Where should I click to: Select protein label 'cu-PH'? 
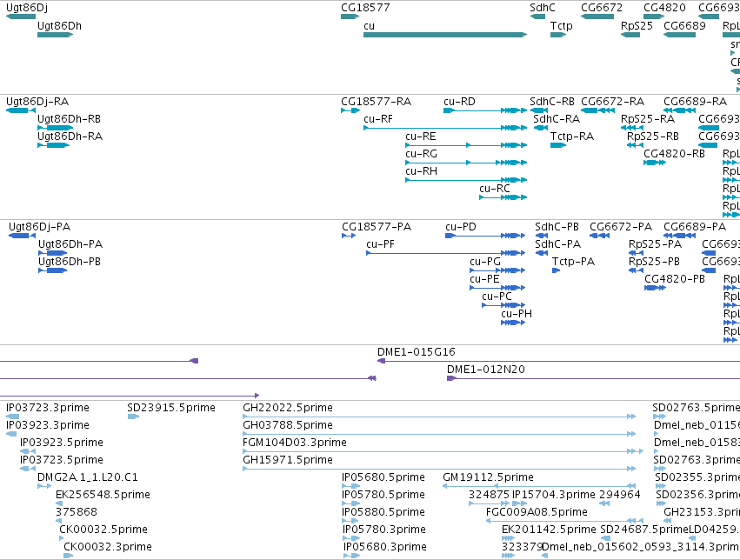pos(517,314)
